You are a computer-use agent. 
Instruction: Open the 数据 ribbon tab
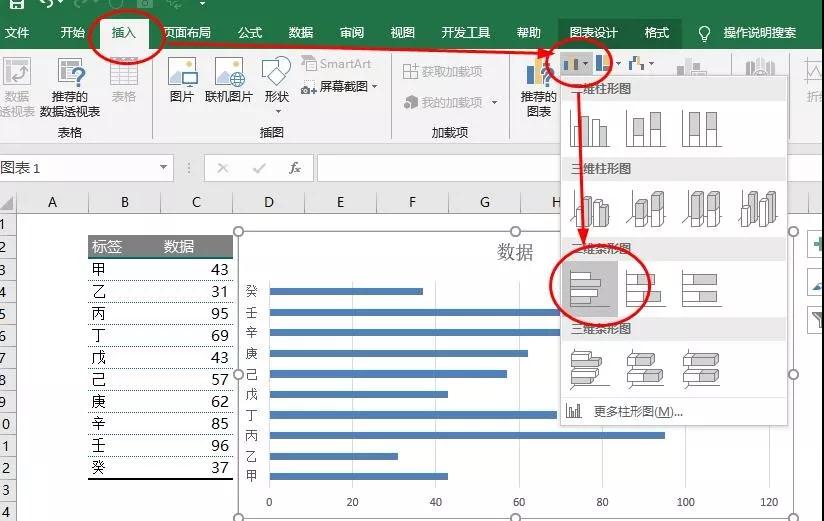tap(301, 33)
